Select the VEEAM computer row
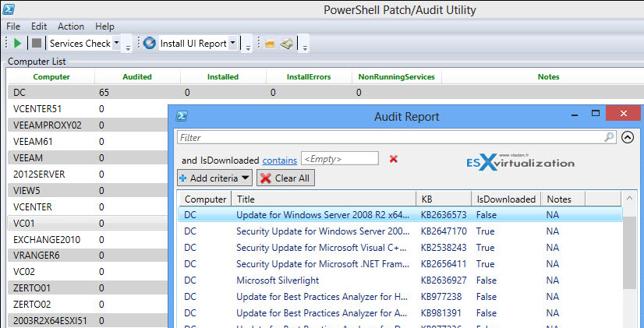Image resolution: width=644 pixels, height=328 pixels. (x=87, y=158)
